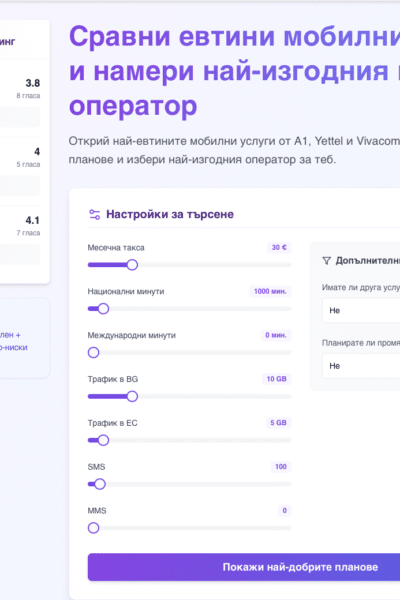Click the filter funnel icon
The width and height of the screenshot is (400, 600).
click(x=326, y=261)
